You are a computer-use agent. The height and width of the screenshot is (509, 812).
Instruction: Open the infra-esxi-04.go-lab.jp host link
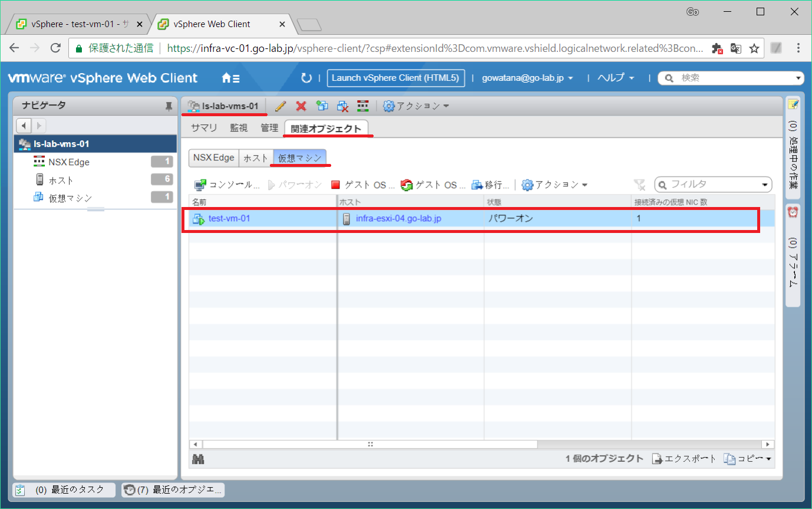pyautogui.click(x=399, y=219)
